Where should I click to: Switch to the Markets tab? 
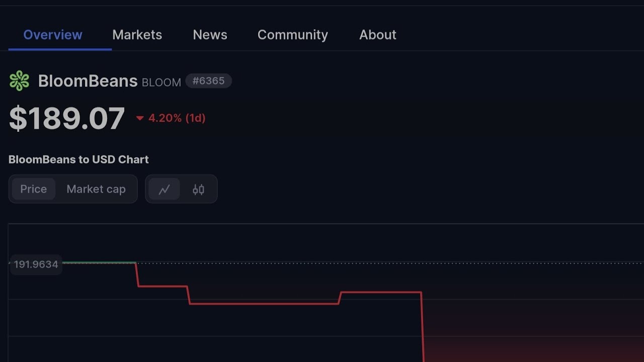(137, 35)
